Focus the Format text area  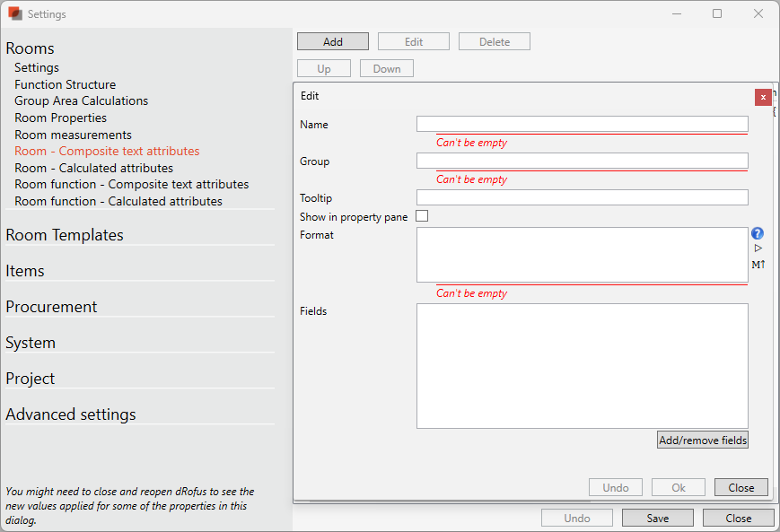pos(582,255)
